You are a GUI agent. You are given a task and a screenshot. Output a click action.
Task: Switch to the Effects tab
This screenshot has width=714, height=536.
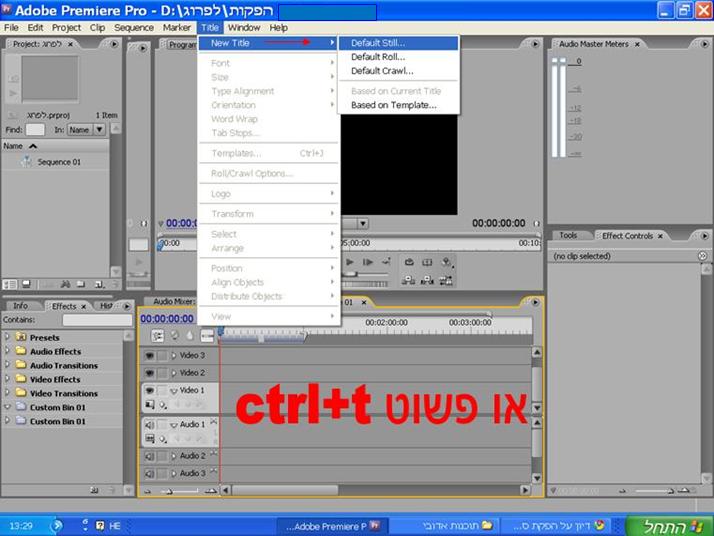(x=64, y=306)
